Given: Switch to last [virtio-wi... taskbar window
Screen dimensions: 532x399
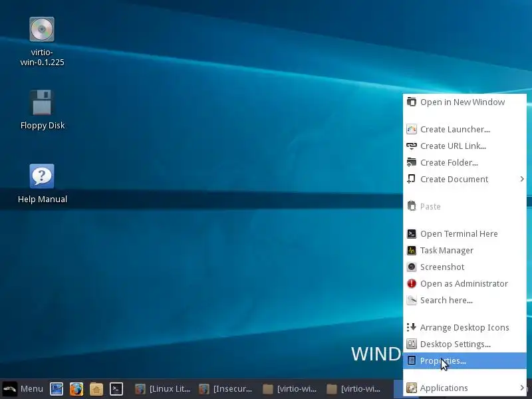Looking at the screenshot, I should 354,389.
